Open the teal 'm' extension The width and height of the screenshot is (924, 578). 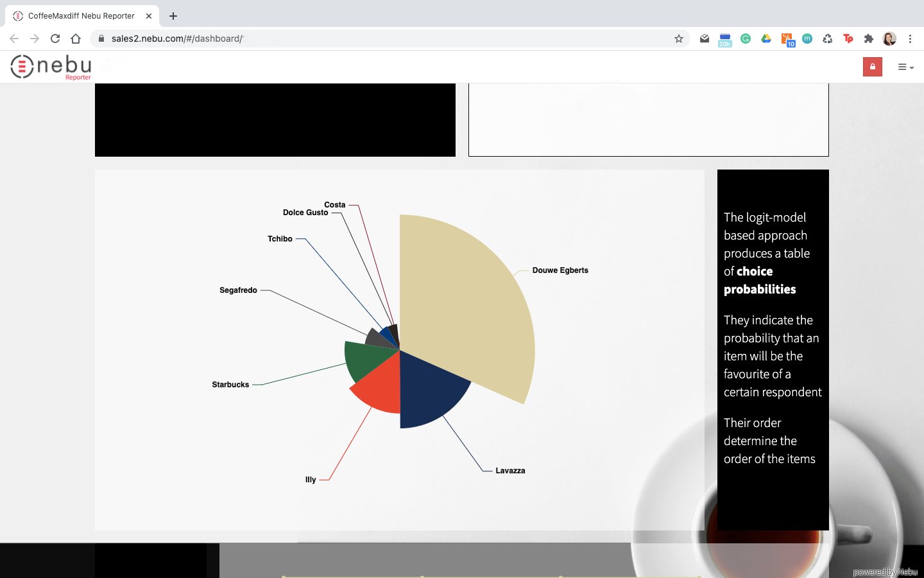(807, 39)
